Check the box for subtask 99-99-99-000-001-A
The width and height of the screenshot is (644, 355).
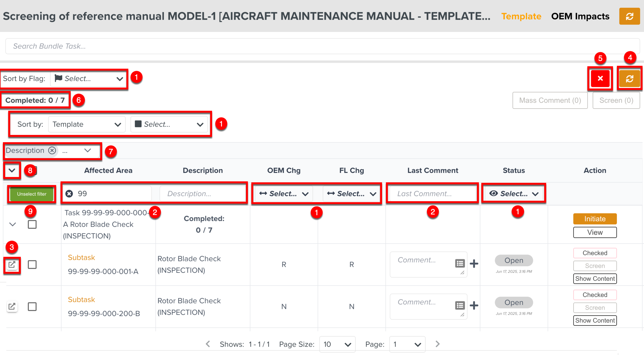coord(32,265)
